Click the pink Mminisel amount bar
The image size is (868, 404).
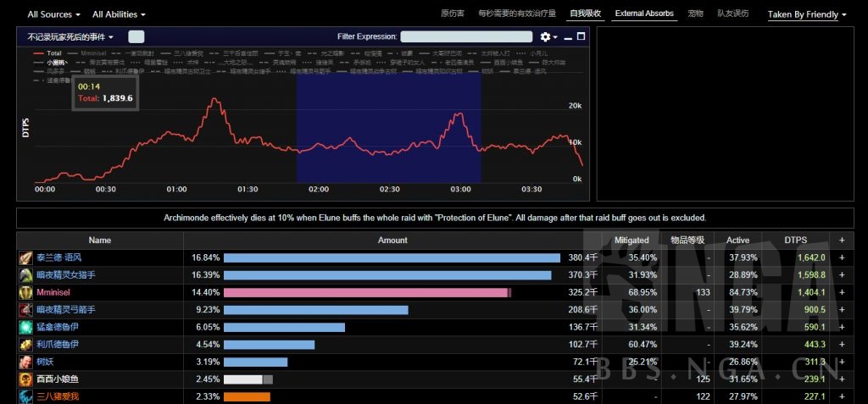[367, 292]
